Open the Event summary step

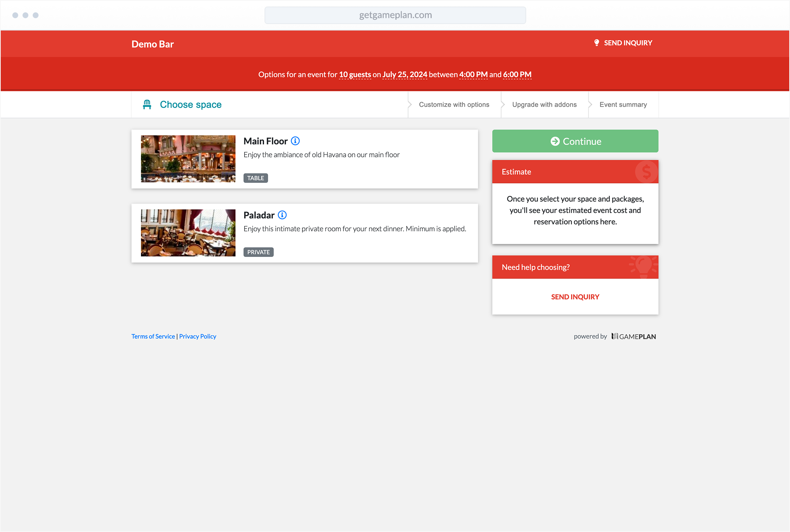point(623,105)
